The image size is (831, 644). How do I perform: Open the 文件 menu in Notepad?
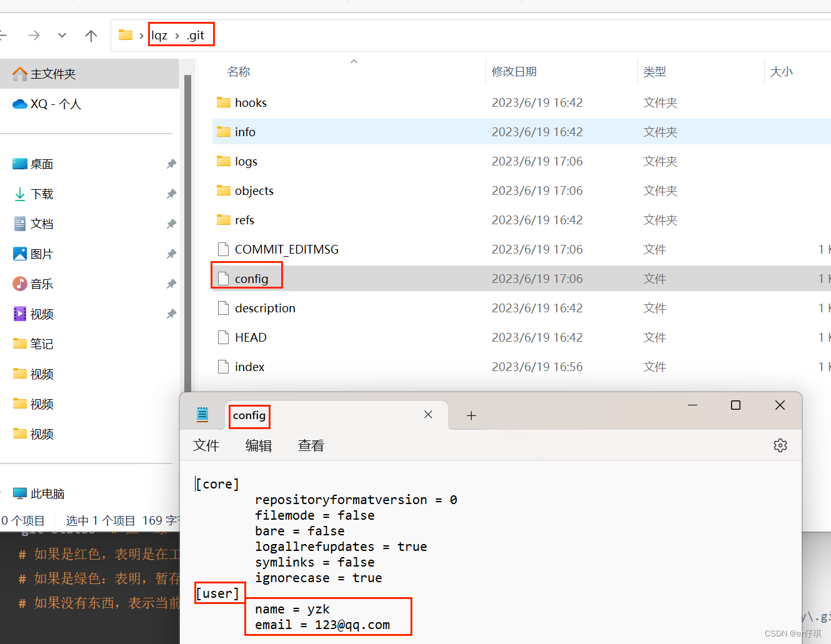pos(206,445)
